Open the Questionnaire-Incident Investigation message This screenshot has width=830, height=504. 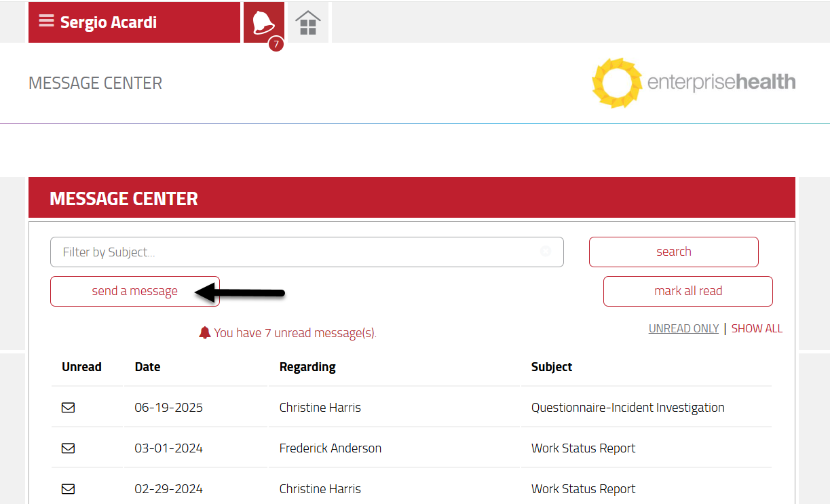[x=628, y=408]
